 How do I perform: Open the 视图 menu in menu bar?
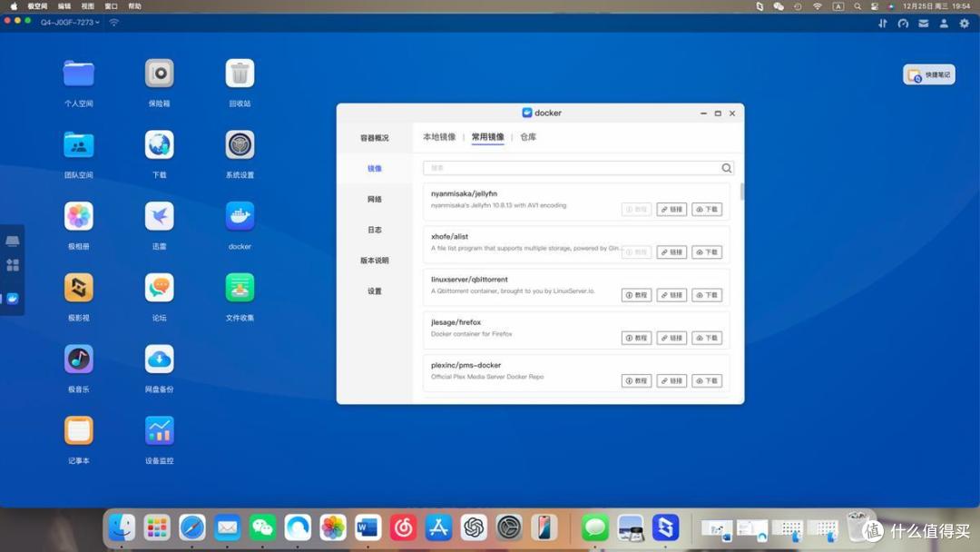[87, 6]
